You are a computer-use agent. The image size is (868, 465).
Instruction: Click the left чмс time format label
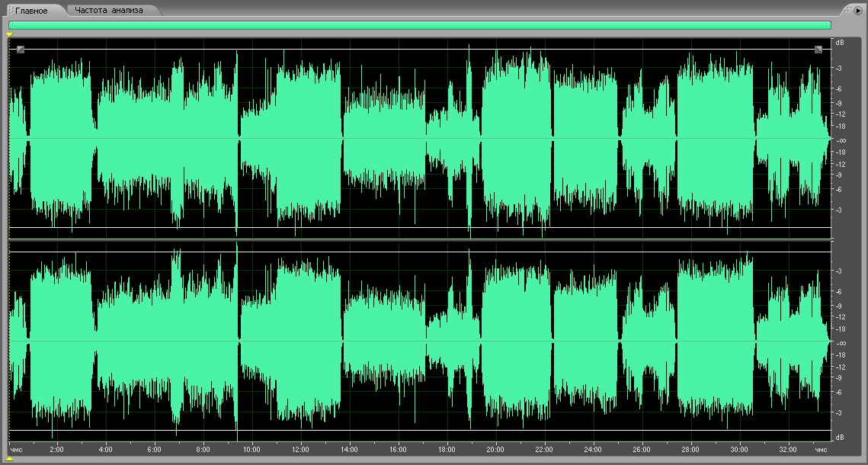(x=16, y=450)
